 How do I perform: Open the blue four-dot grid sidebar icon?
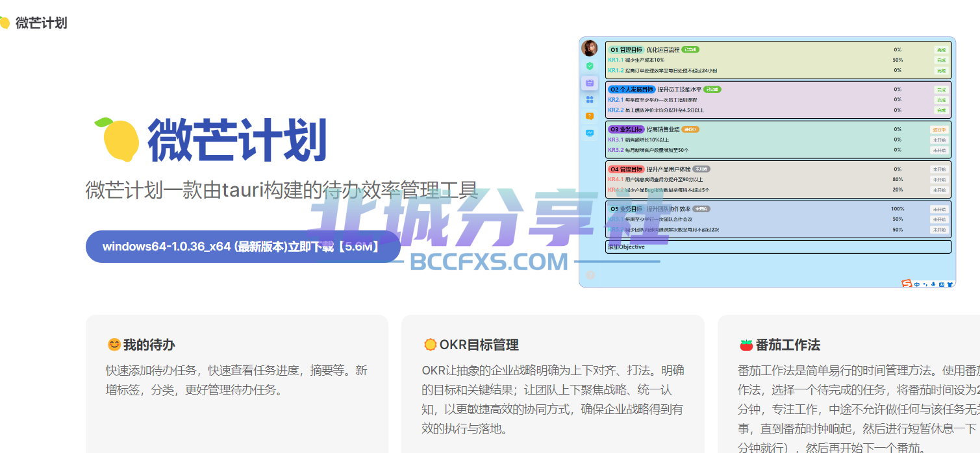click(590, 99)
